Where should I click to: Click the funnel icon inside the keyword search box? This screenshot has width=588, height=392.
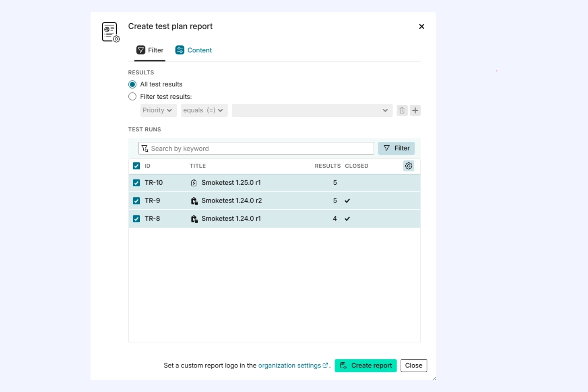(144, 148)
